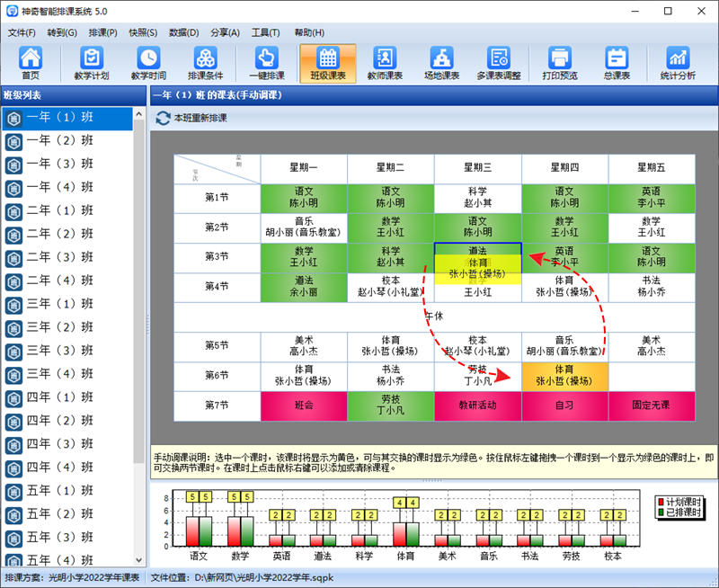Open 场地课表 toolbar icon
The image size is (719, 588).
tap(441, 63)
